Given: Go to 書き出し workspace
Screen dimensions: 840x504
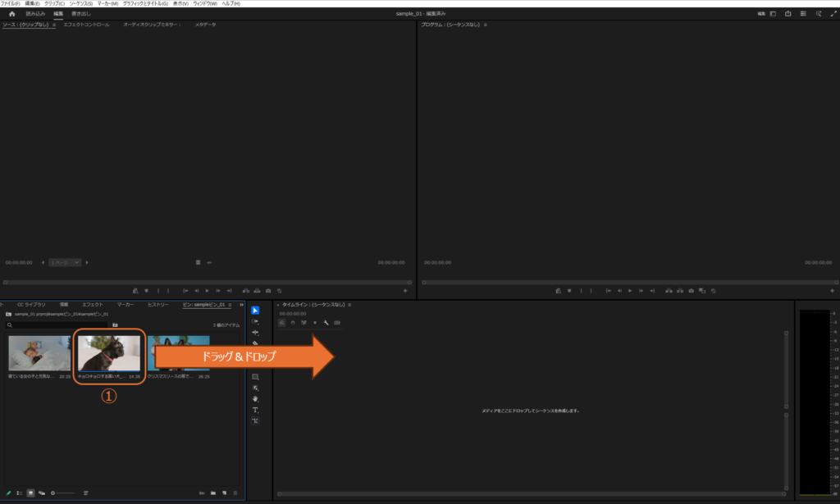Looking at the screenshot, I should (x=82, y=14).
